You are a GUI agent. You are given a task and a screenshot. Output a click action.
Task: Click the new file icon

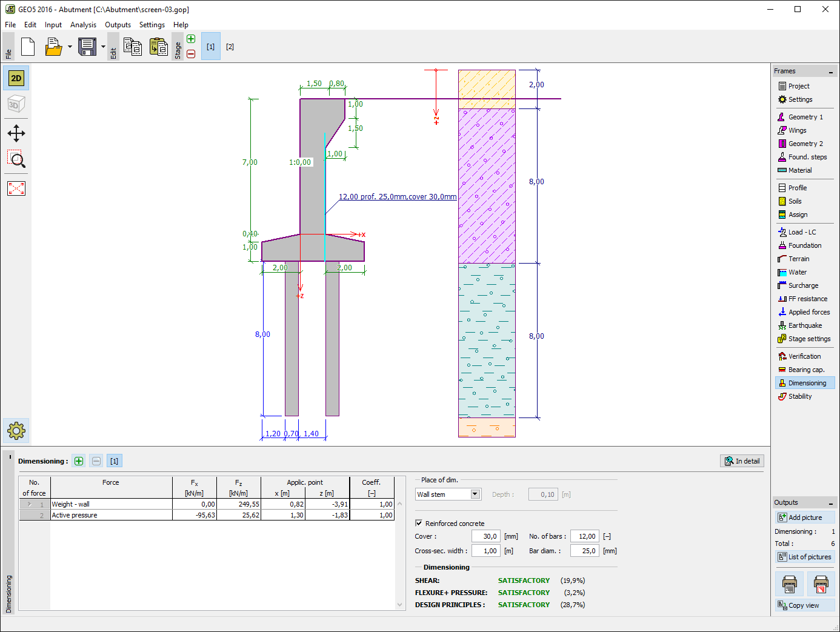click(28, 47)
